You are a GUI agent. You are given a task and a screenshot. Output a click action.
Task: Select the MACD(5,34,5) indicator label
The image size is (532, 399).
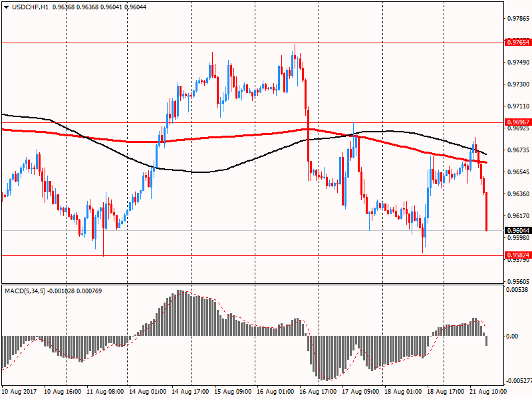[25, 291]
